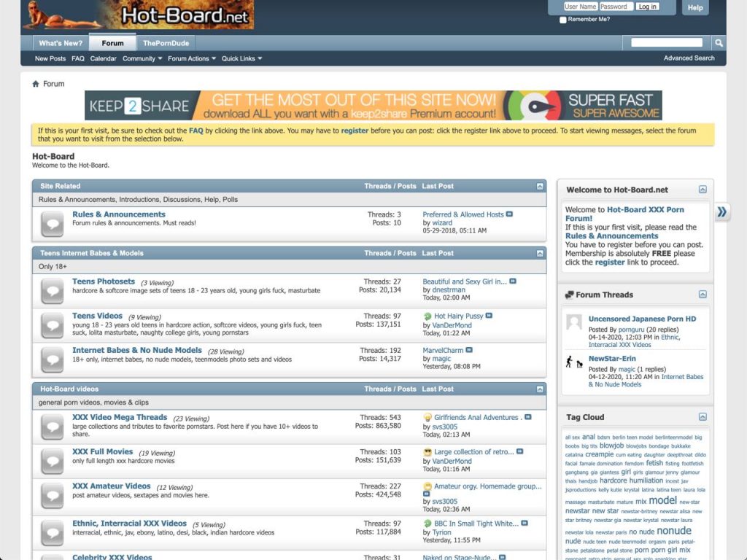Open the XXX Full Movies forum link
The width and height of the screenshot is (747, 560).
[x=102, y=451]
